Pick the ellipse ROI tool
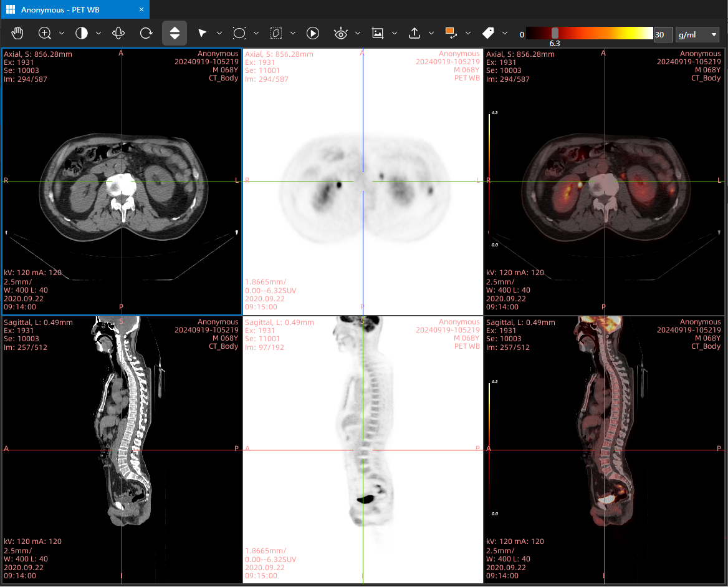This screenshot has width=728, height=587. point(239,33)
